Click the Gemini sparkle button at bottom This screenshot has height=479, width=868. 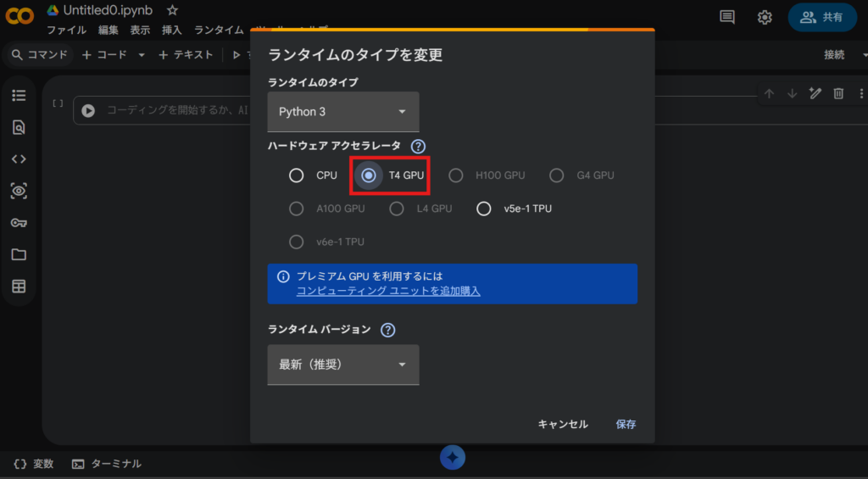(x=453, y=458)
